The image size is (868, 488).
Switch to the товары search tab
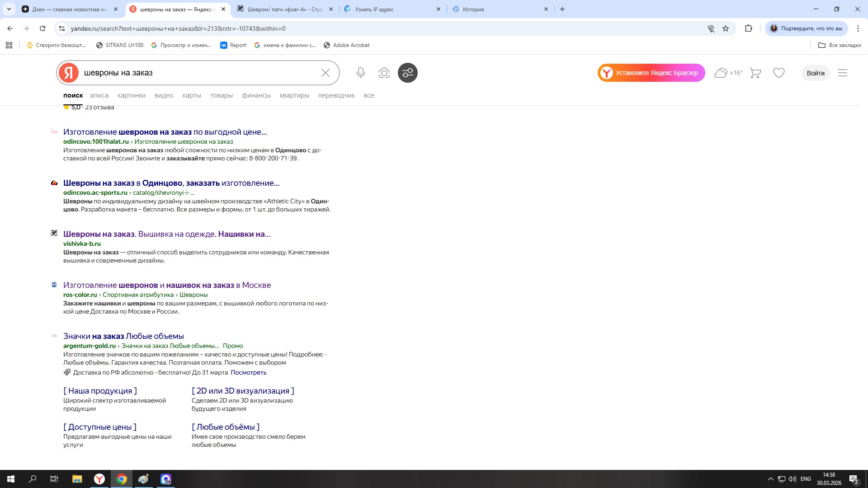(x=221, y=95)
